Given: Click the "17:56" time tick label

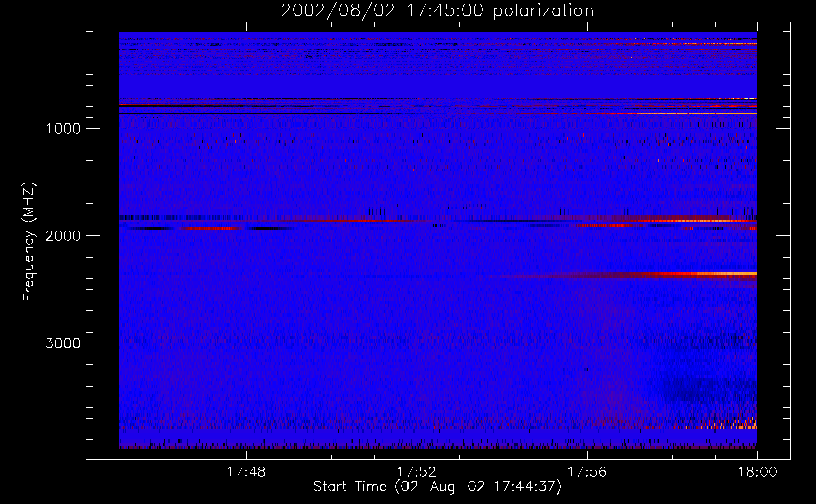Looking at the screenshot, I should point(587,472).
